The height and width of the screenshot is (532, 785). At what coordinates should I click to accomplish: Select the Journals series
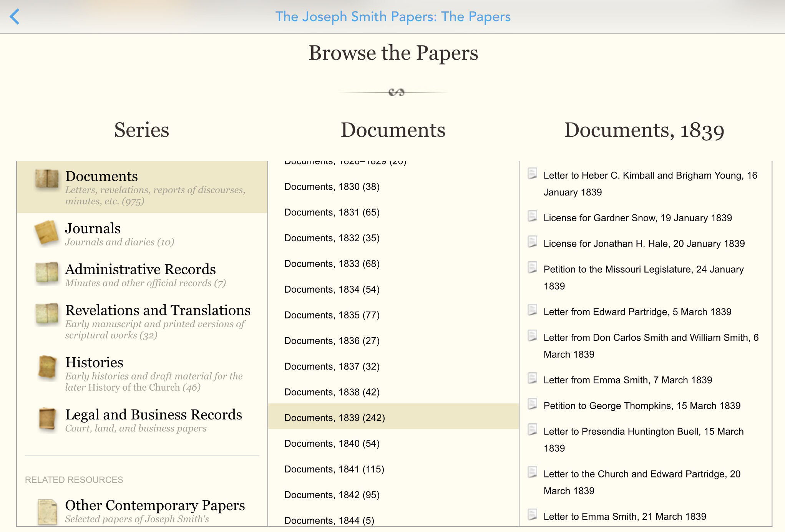[142, 233]
